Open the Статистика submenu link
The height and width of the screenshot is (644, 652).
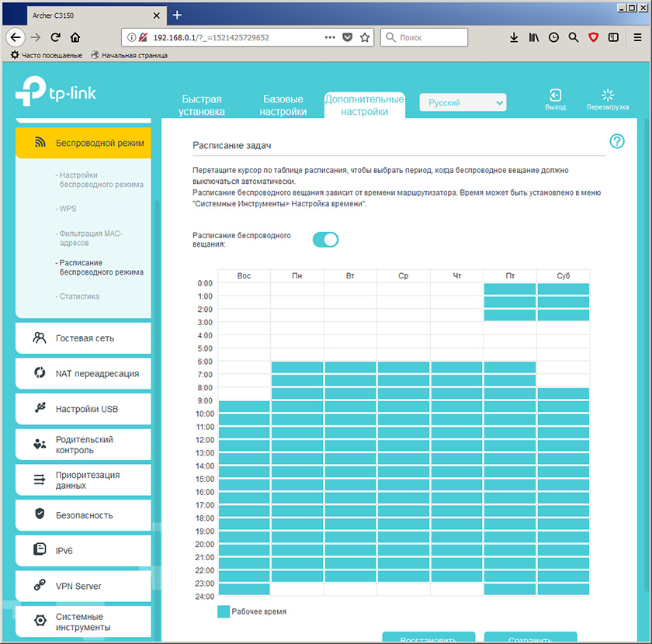[79, 296]
